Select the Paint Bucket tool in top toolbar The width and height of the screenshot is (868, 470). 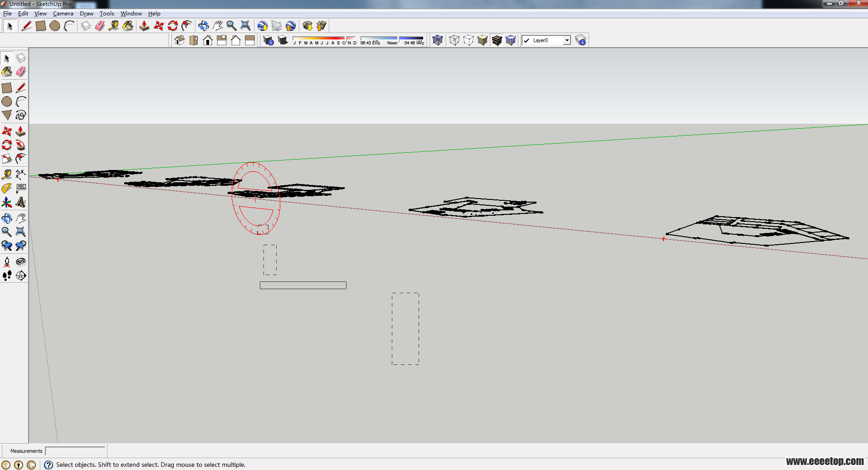click(128, 26)
